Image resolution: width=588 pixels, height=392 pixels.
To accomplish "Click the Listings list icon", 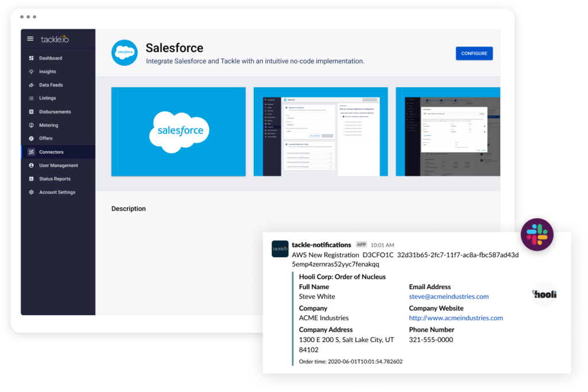I will pos(31,98).
